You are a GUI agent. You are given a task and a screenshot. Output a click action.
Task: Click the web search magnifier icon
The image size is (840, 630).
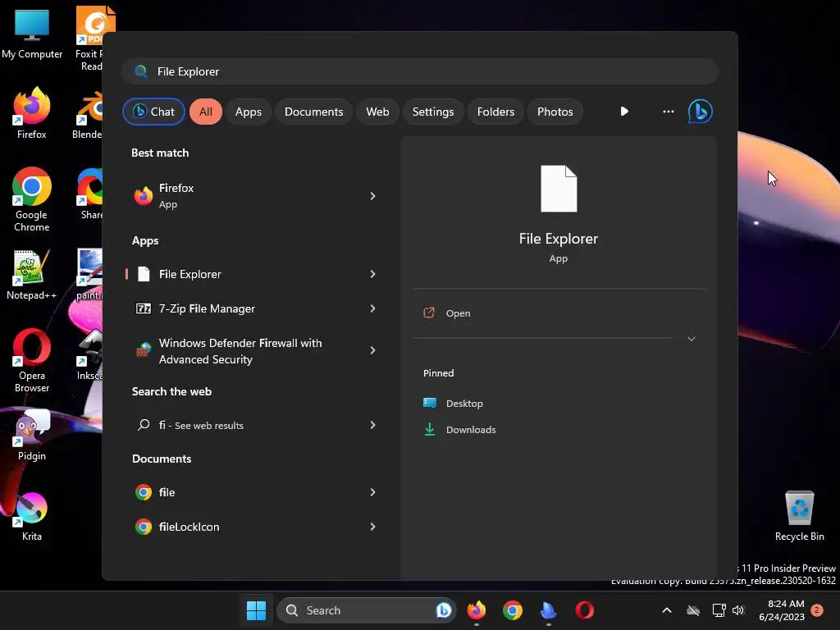coord(143,425)
